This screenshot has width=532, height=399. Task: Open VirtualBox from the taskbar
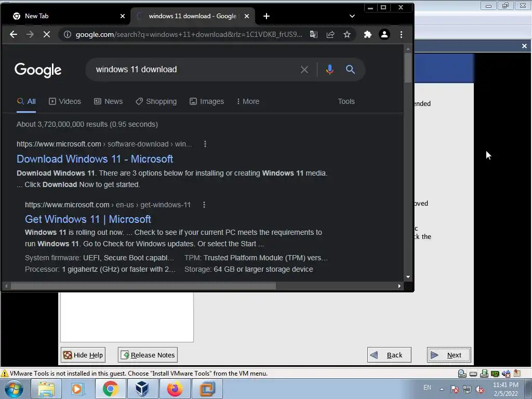click(142, 389)
